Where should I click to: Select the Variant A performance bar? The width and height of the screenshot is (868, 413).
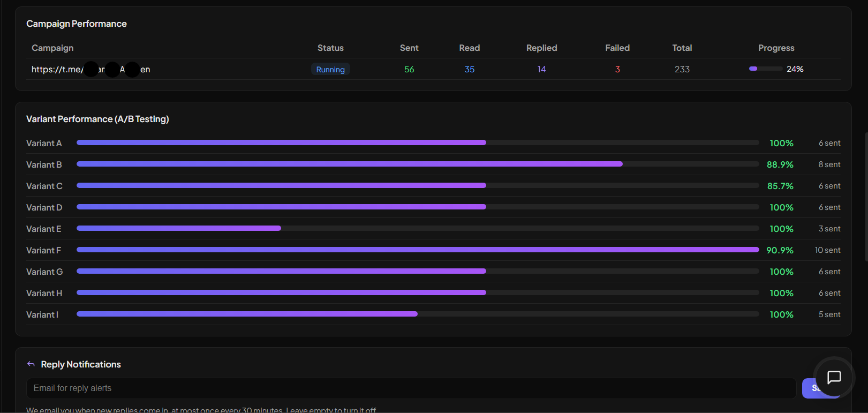click(x=418, y=142)
